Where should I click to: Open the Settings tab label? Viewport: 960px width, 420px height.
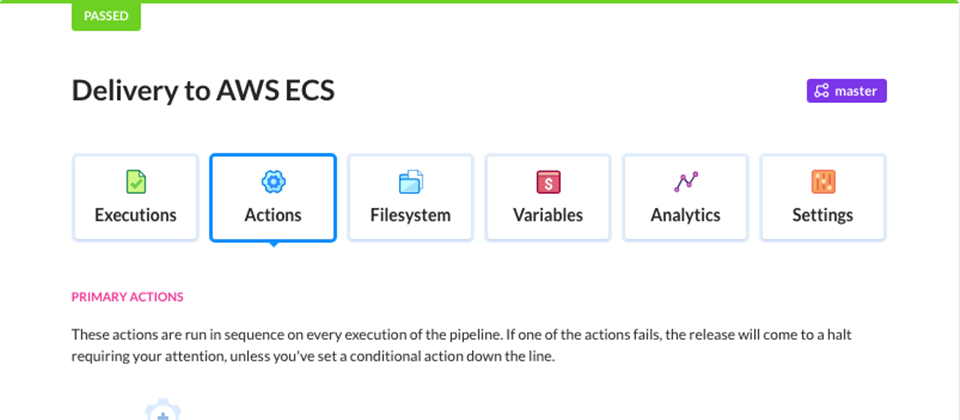[x=823, y=215]
